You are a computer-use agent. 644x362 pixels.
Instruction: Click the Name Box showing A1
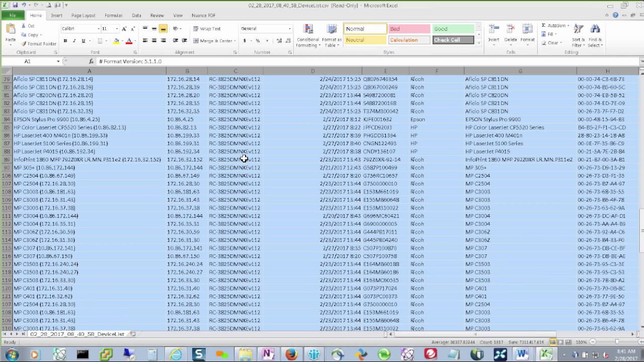27,61
